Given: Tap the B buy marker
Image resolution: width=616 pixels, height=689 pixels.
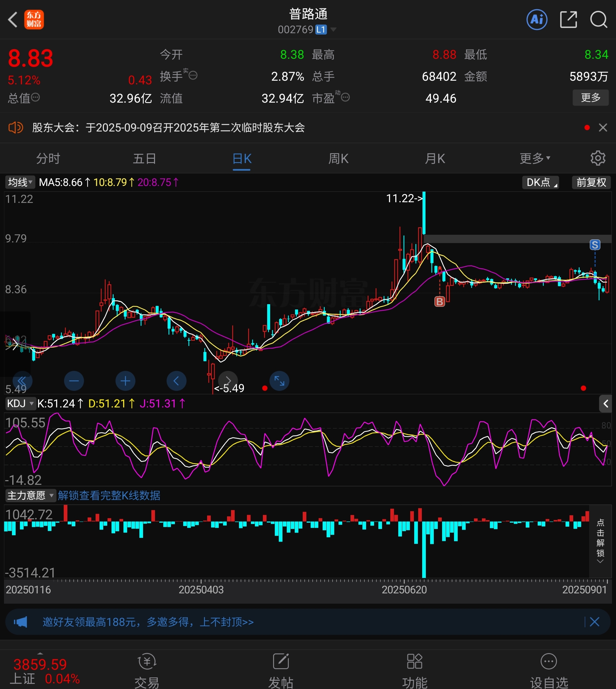Looking at the screenshot, I should 440,301.
